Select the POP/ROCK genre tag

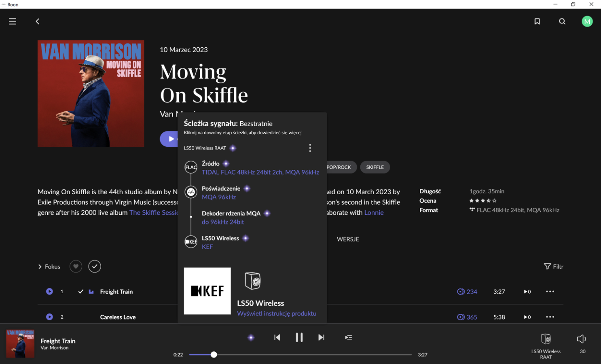point(339,167)
